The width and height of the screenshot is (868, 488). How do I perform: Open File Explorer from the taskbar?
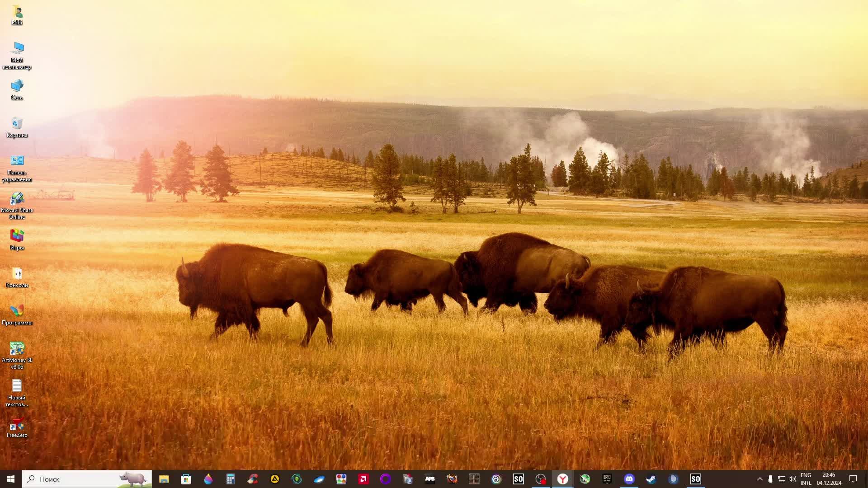pos(164,479)
